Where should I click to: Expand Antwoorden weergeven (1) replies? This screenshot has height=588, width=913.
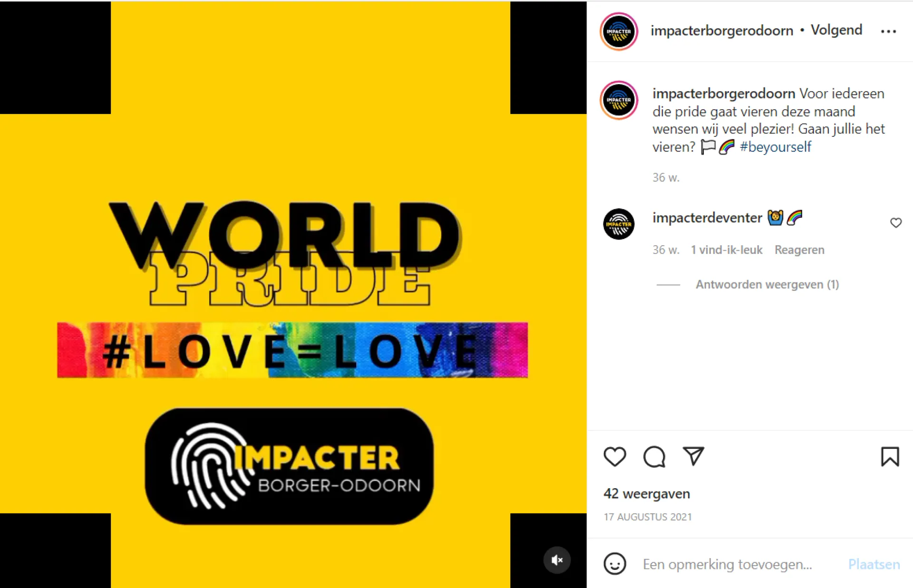767,284
